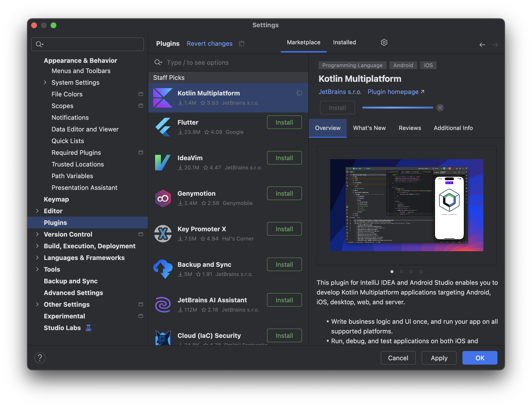Expand the System Settings tree node
532x406 pixels.
coord(45,83)
